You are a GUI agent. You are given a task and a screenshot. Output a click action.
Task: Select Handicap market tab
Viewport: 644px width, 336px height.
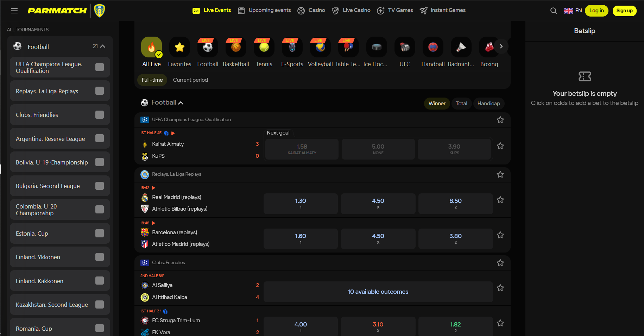488,104
